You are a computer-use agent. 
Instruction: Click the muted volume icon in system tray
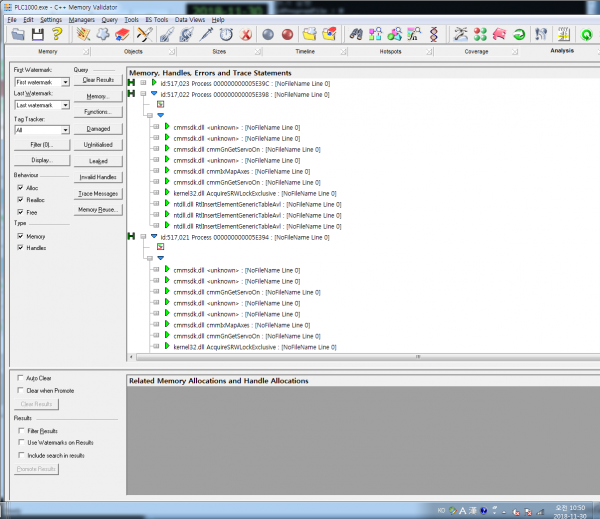(516, 512)
